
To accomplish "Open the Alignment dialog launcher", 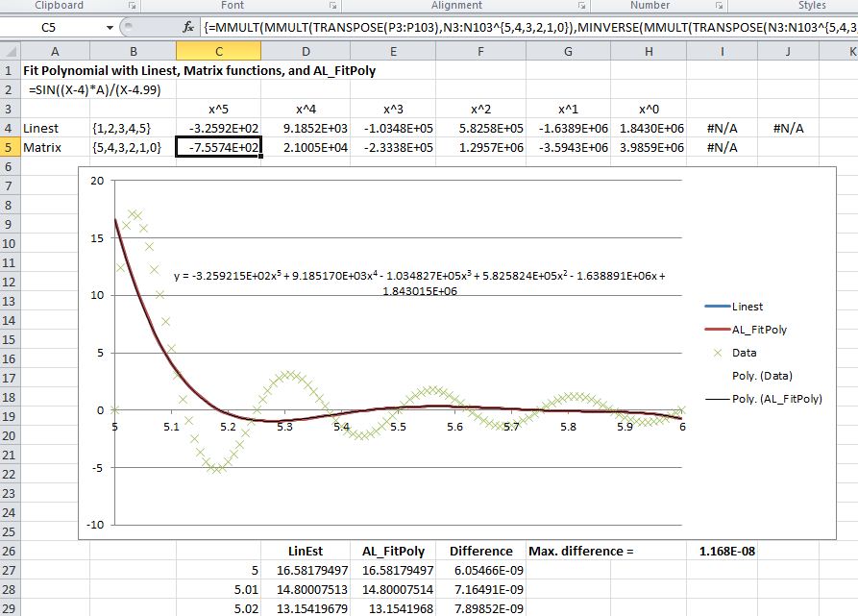I will 581,6.
